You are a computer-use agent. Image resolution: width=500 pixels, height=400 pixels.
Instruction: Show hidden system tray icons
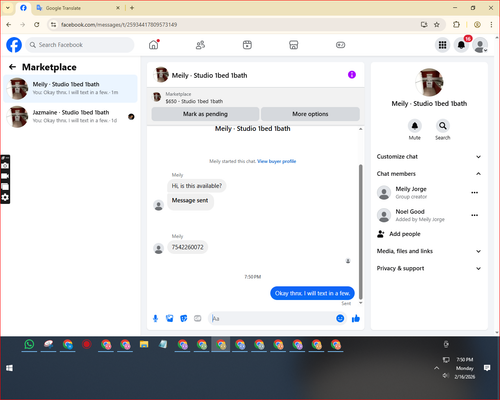(x=436, y=368)
